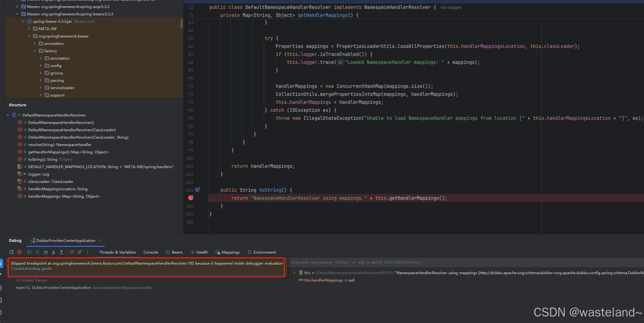The width and height of the screenshot is (644, 323).
Task: Click the Step Out icon
Action: click(61, 252)
